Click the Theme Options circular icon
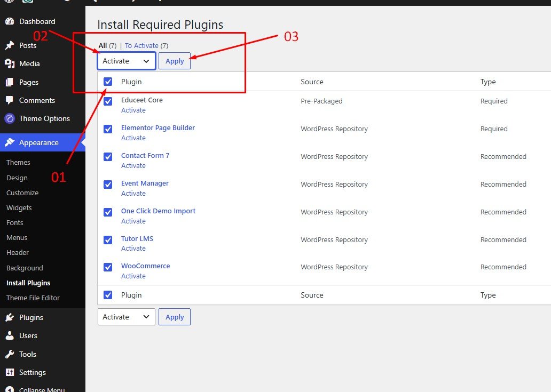The width and height of the screenshot is (551, 392). click(x=10, y=118)
